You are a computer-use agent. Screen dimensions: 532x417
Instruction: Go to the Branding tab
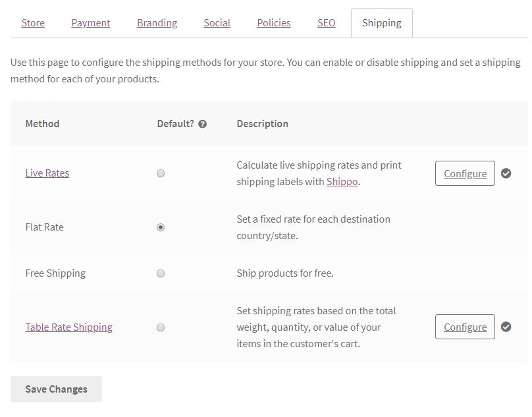(x=157, y=23)
